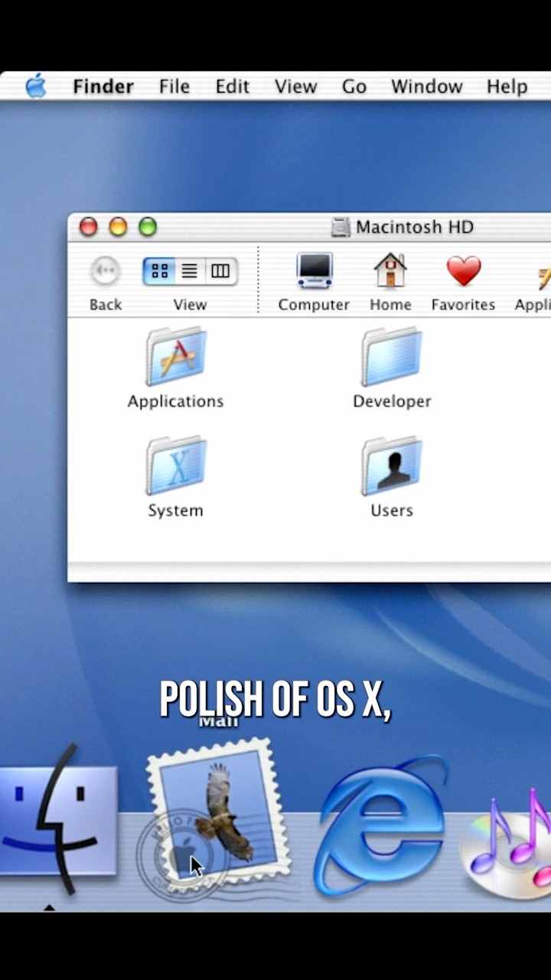Switch to list view

[x=190, y=271]
